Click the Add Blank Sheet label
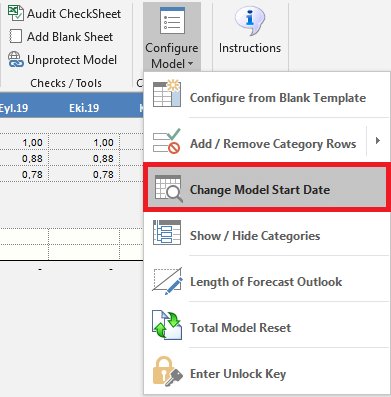The image size is (391, 397). (x=70, y=37)
